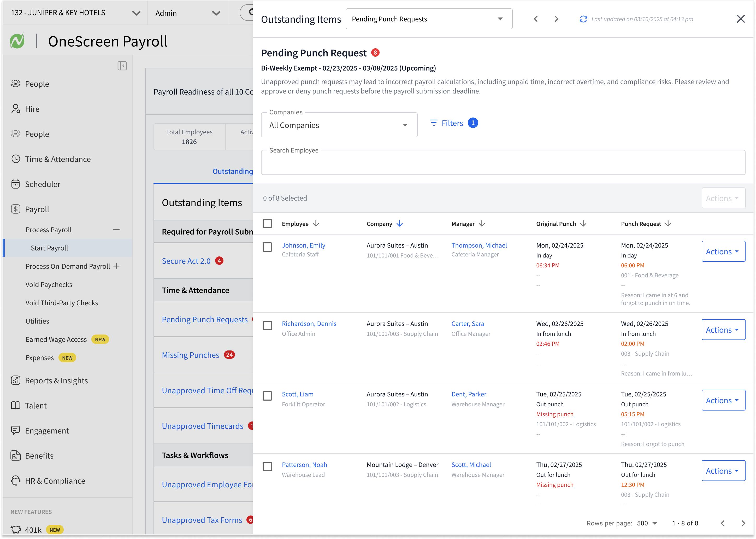Open Actions dropdown for Johnson, Emily row
Viewport: 756px width, 539px height.
[723, 251]
